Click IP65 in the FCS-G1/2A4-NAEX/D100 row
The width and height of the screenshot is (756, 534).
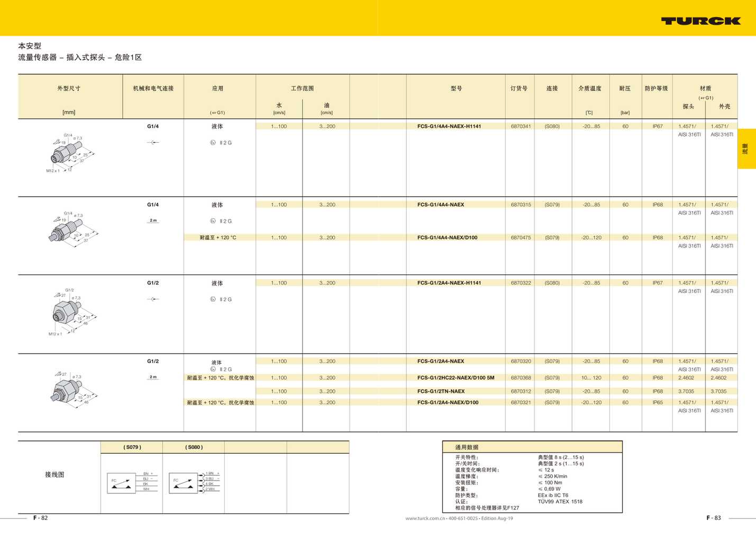658,402
